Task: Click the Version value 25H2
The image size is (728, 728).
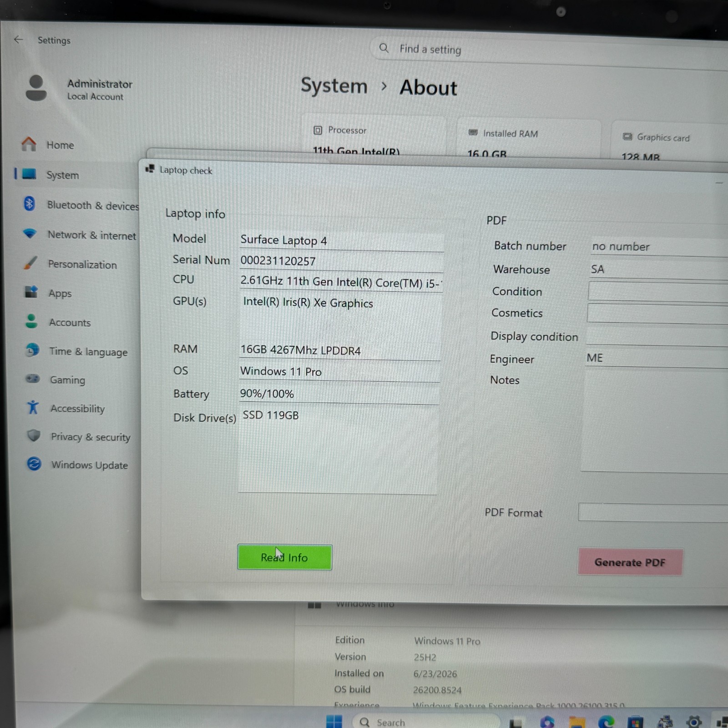Action: point(425,657)
